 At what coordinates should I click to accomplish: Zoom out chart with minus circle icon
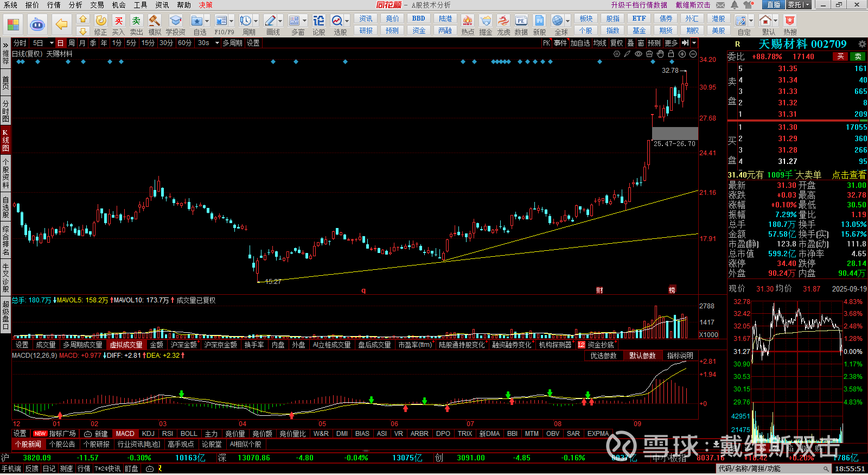[693, 54]
